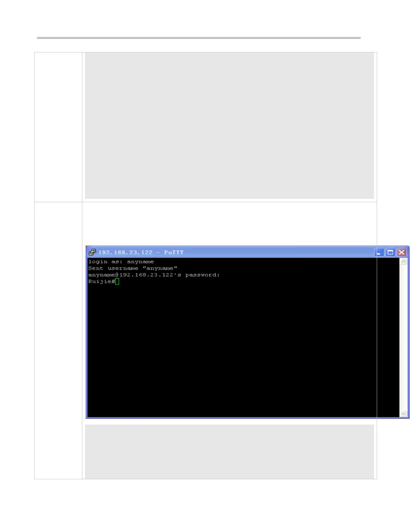Click the PuTTY icon in title bar
This screenshot has width=411, height=532.
[92, 252]
